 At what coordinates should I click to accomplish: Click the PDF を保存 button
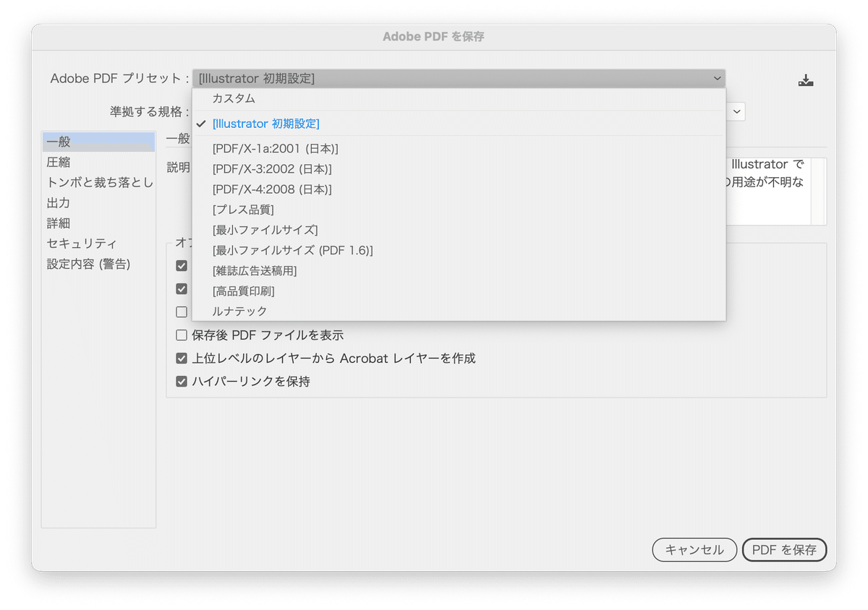point(784,550)
